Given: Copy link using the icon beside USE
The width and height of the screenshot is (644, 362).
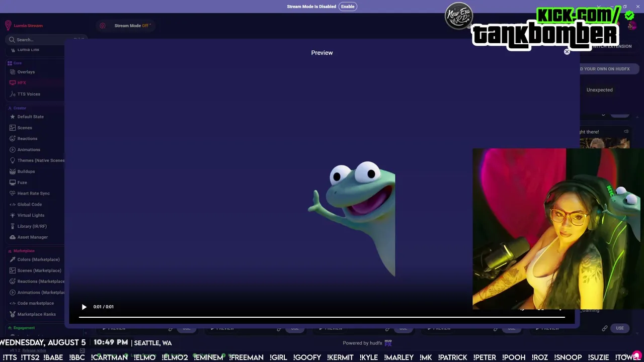Looking at the screenshot, I should [x=605, y=328].
